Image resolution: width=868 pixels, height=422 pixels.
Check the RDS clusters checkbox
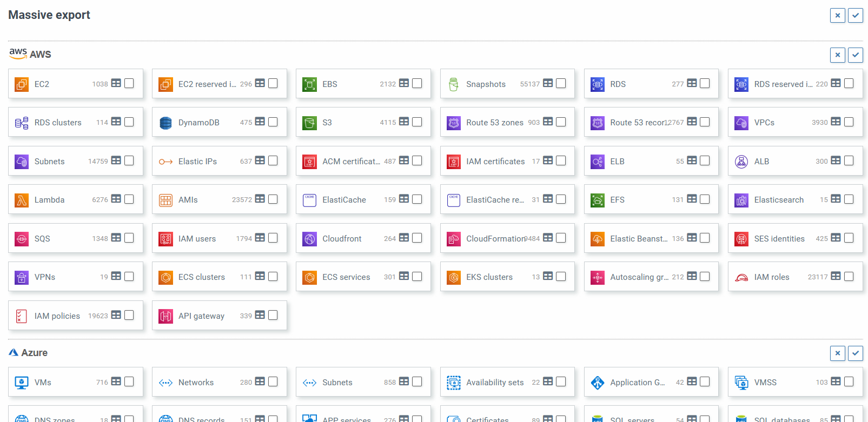[x=129, y=122]
